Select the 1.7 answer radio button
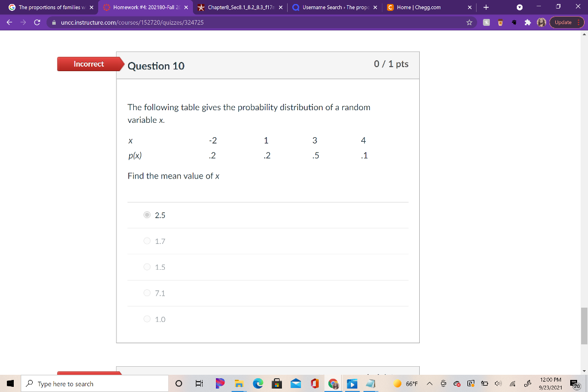The image size is (588, 392). pyautogui.click(x=147, y=240)
